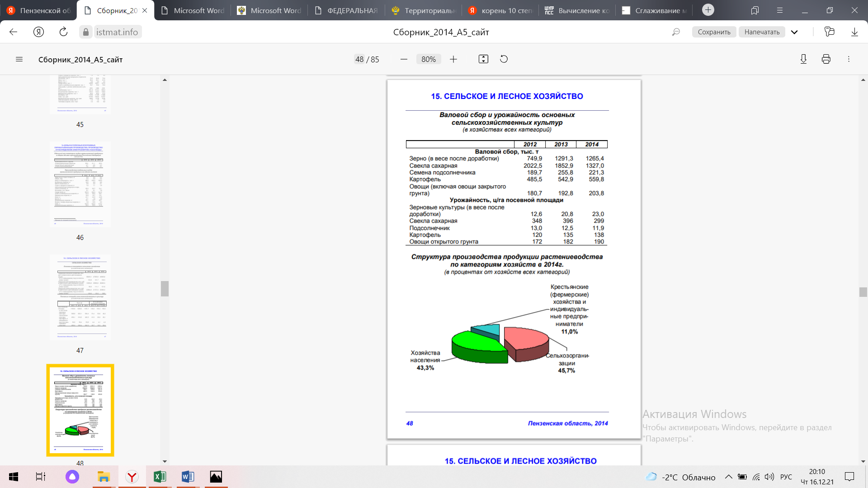Click the 80% zoom level field
The image size is (868, 488).
(429, 59)
